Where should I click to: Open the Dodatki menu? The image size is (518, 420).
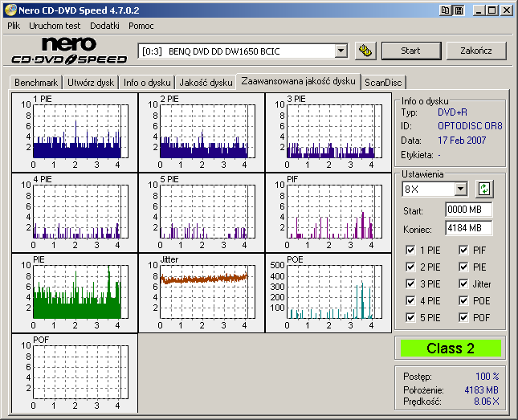(x=104, y=26)
